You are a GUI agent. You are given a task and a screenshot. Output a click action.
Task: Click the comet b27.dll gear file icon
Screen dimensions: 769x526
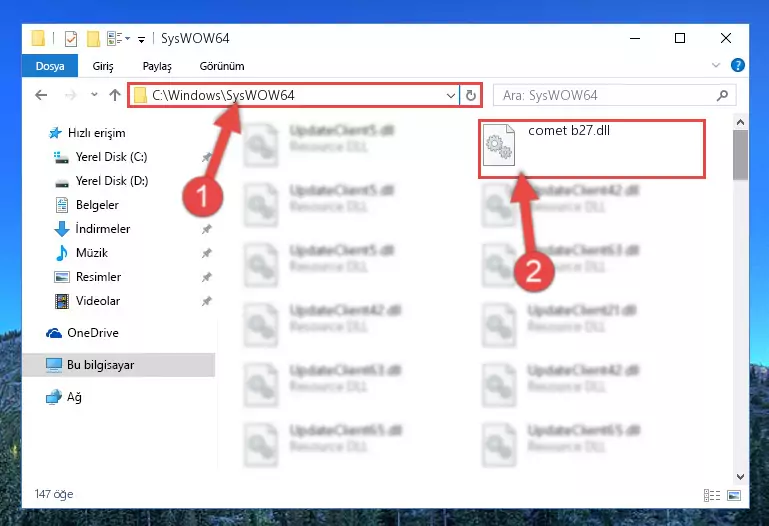pyautogui.click(x=499, y=145)
